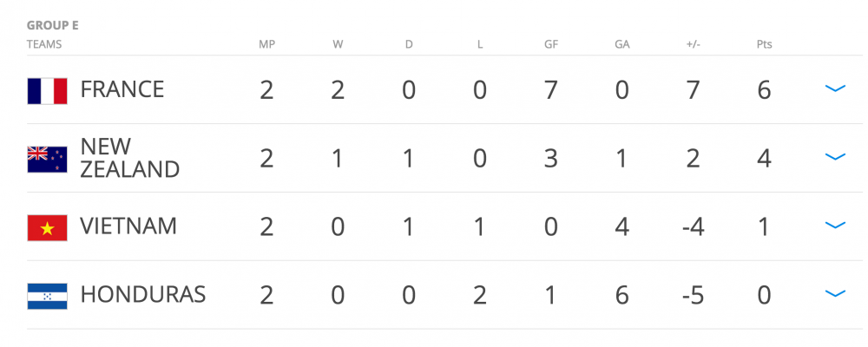
Task: Expand New Zealand row with the chevron
Action: [x=834, y=157]
